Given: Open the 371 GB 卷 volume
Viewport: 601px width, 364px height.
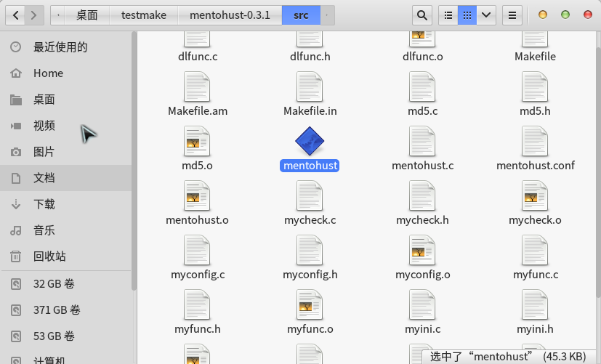Looking at the screenshot, I should (66, 310).
